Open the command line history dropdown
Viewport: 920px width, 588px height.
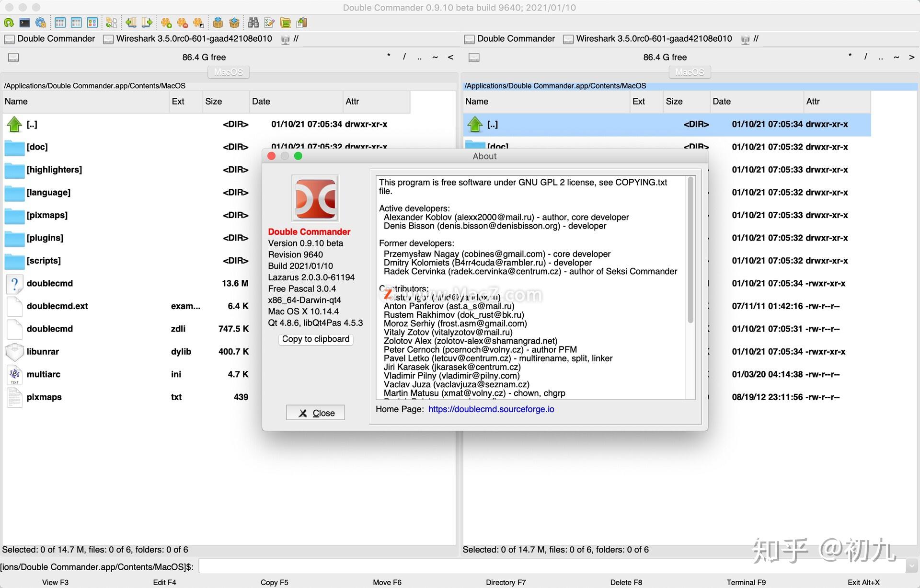click(911, 566)
